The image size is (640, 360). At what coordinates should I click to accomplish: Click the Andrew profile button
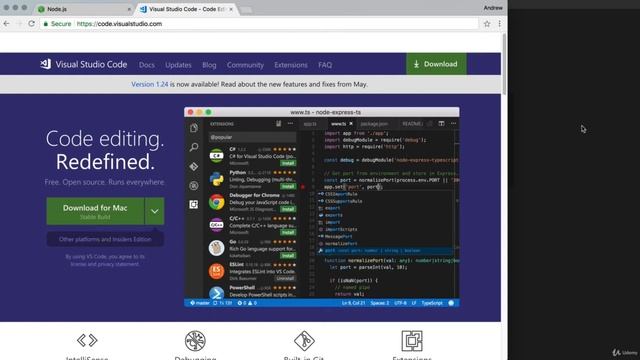pyautogui.click(x=493, y=8)
